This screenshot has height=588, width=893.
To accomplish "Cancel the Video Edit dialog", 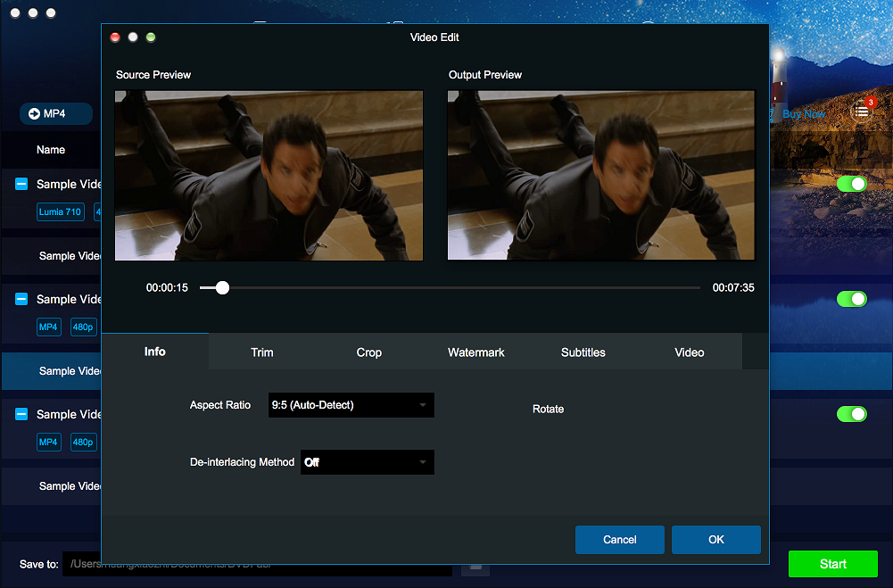I will pos(619,540).
